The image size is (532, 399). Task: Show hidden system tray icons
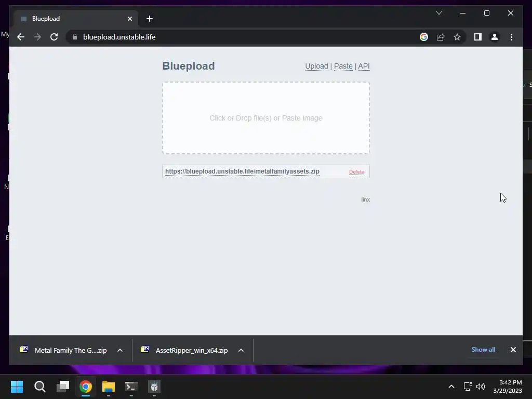point(451,387)
